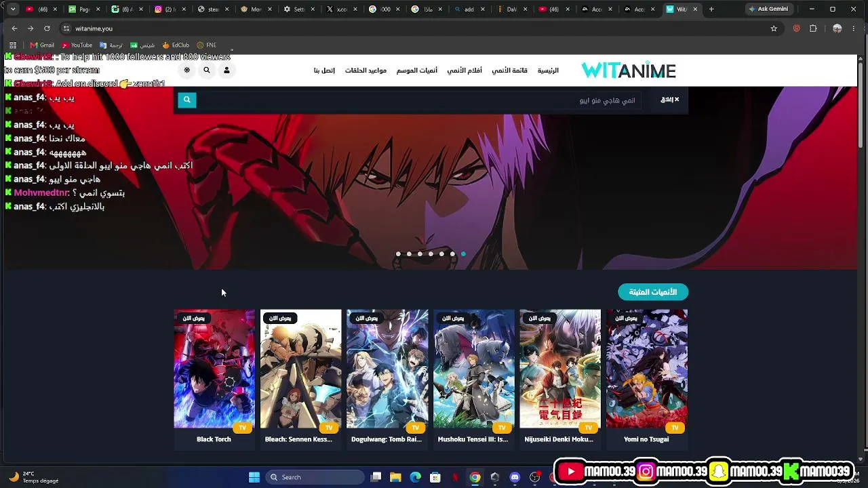This screenshot has width=868, height=488.
Task: Open the WitAnime logo homepage link
Action: click(629, 70)
